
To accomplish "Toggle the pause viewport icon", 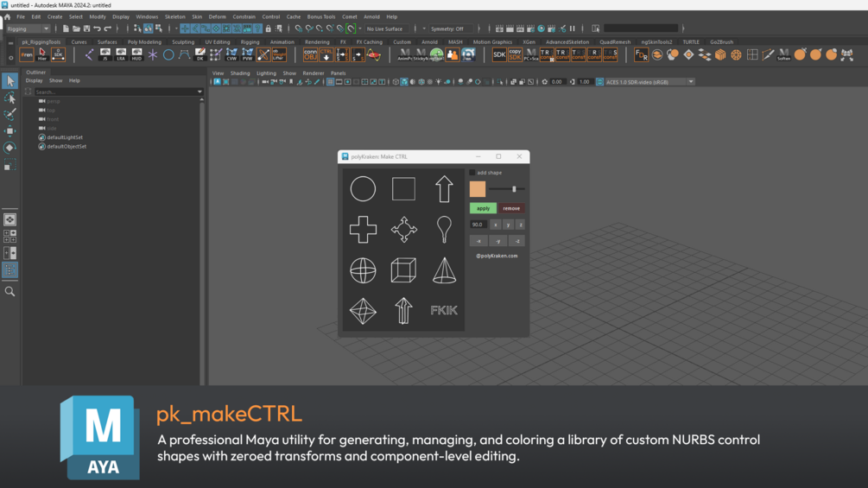I will [x=573, y=29].
